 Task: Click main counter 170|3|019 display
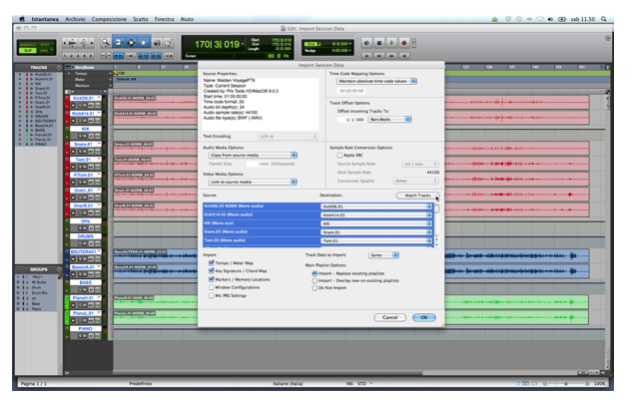[x=217, y=44]
